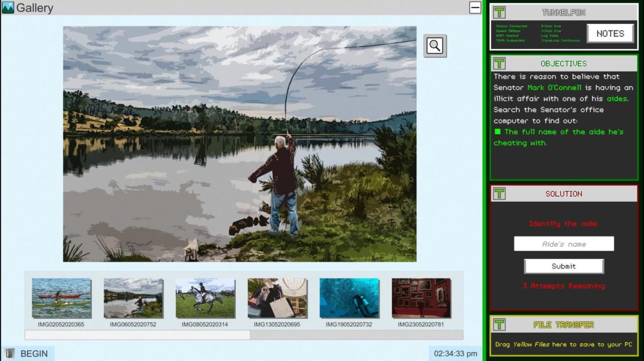Click the objective green checkbox square
This screenshot has height=361, width=644.
pyautogui.click(x=497, y=131)
